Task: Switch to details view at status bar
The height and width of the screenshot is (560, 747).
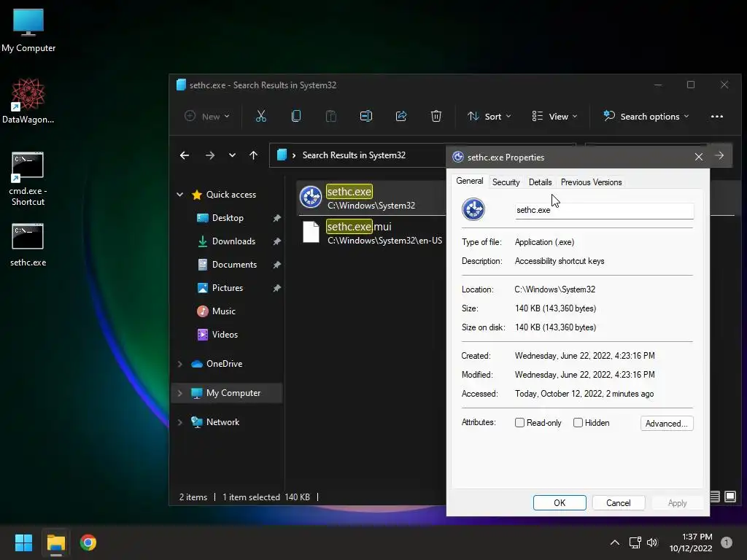Action: pos(715,497)
